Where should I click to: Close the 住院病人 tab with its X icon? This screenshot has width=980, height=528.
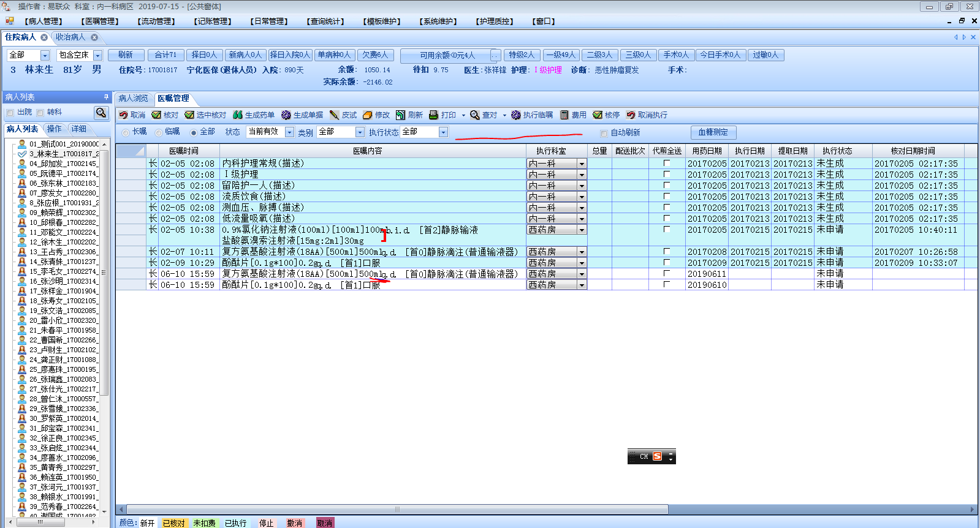click(44, 37)
